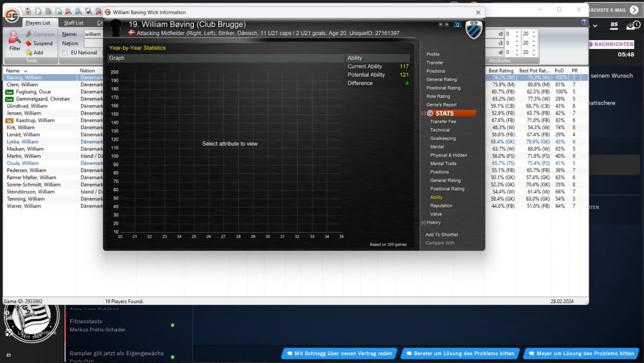The image size is (644, 363).
Task: Enable the EU National checkbox
Action: tap(65, 53)
